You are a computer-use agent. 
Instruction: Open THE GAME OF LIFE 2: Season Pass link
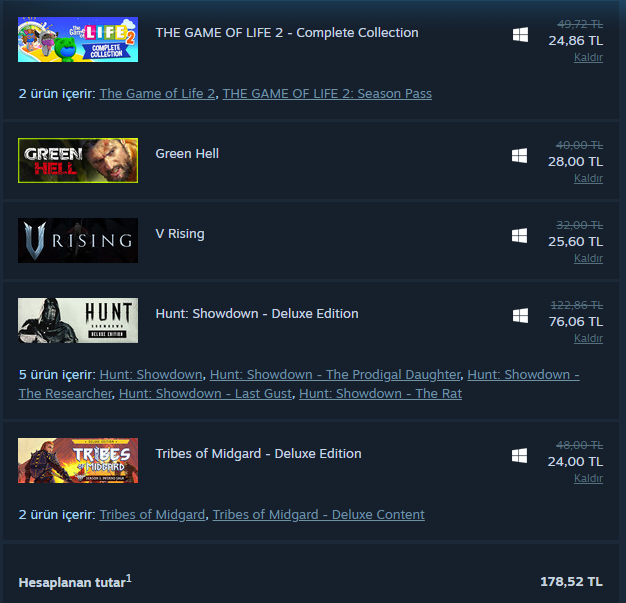click(327, 94)
